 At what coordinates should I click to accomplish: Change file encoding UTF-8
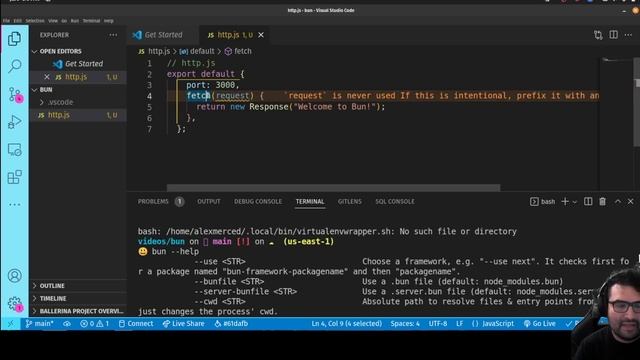click(x=438, y=324)
